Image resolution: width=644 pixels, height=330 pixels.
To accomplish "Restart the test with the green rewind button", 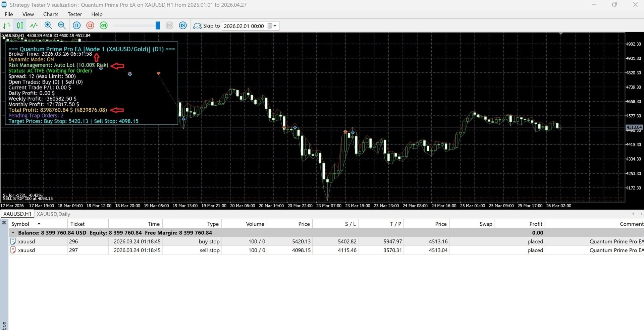I will 104,25.
